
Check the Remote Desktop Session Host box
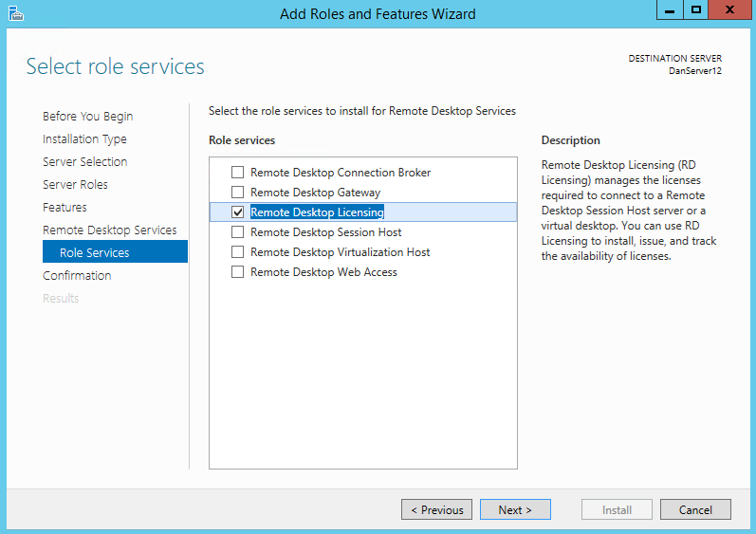coord(237,232)
